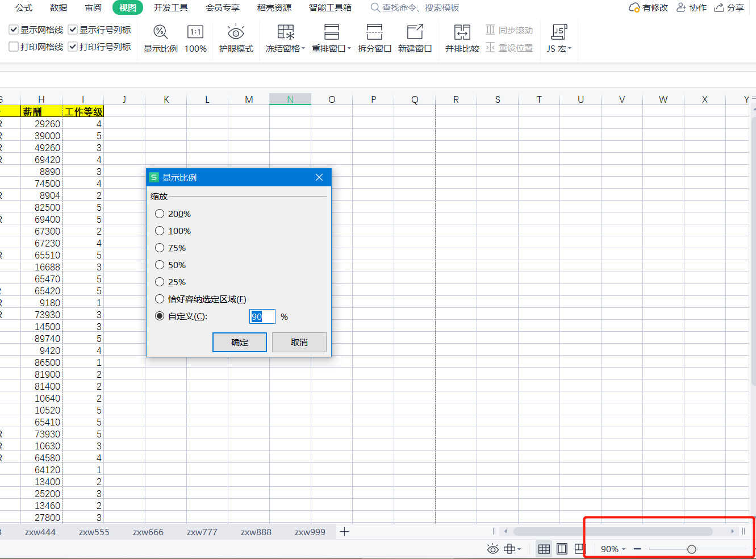Click the 确定 button in zoom dialog
This screenshot has height=559, width=756.
239,342
